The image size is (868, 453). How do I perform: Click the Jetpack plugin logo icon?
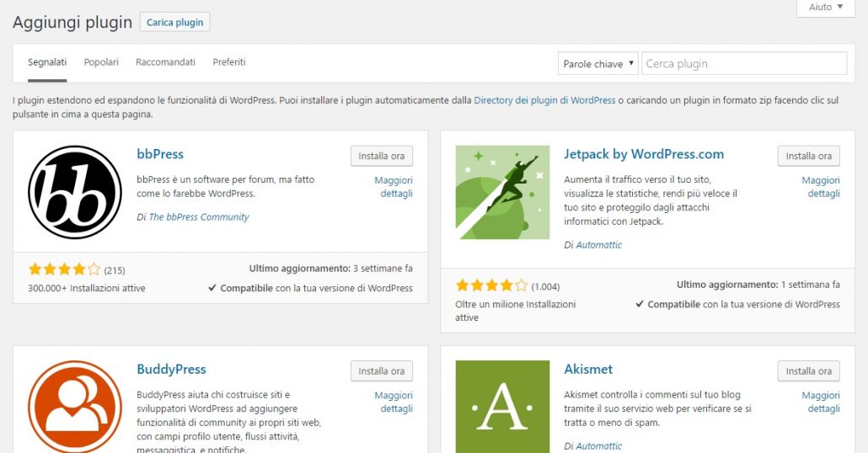pos(502,192)
